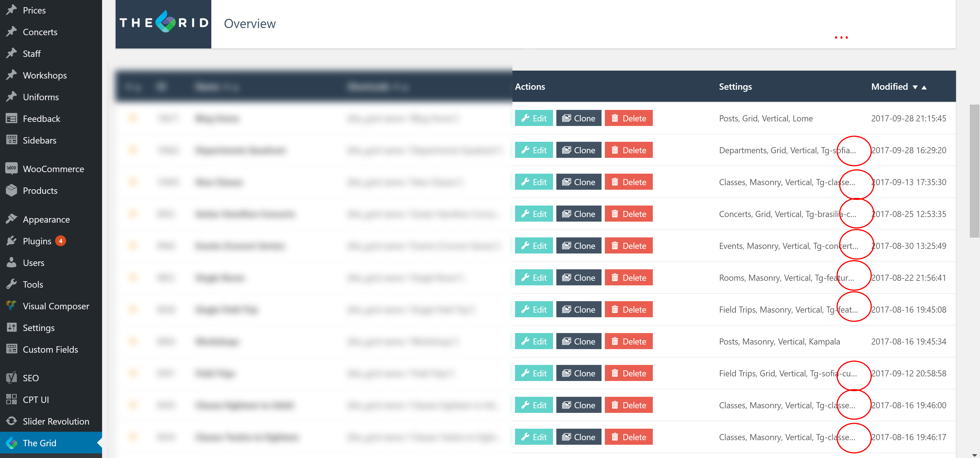Screen dimensions: 980x458
Task: Click the Plugins update count badge
Action: click(x=60, y=240)
